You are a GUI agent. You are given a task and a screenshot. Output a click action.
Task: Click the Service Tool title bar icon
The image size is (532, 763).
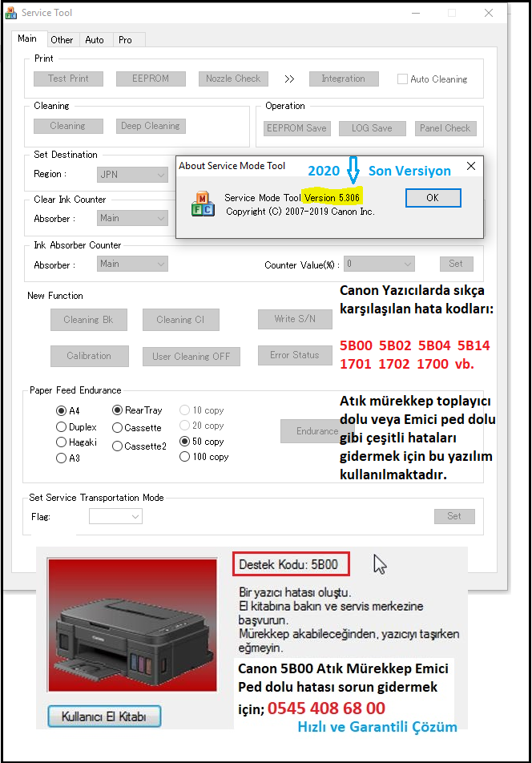coord(10,13)
